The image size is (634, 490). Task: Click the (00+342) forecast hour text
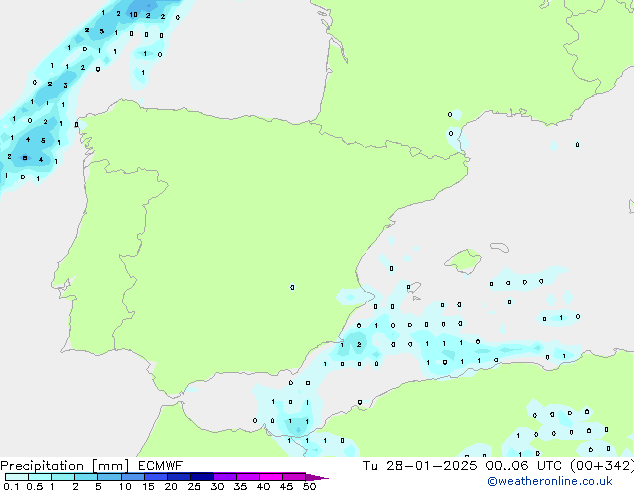tap(601, 466)
